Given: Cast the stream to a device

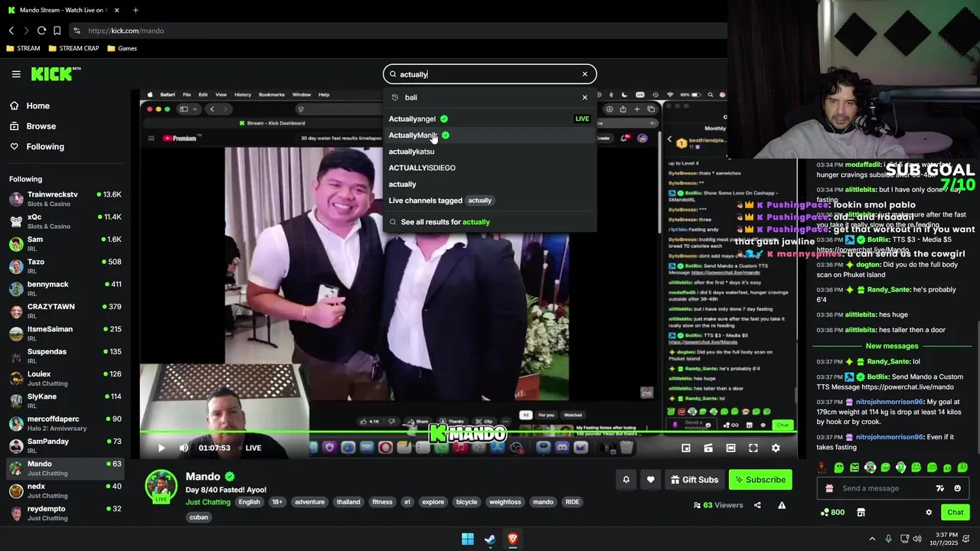Looking at the screenshot, I should coord(708,448).
